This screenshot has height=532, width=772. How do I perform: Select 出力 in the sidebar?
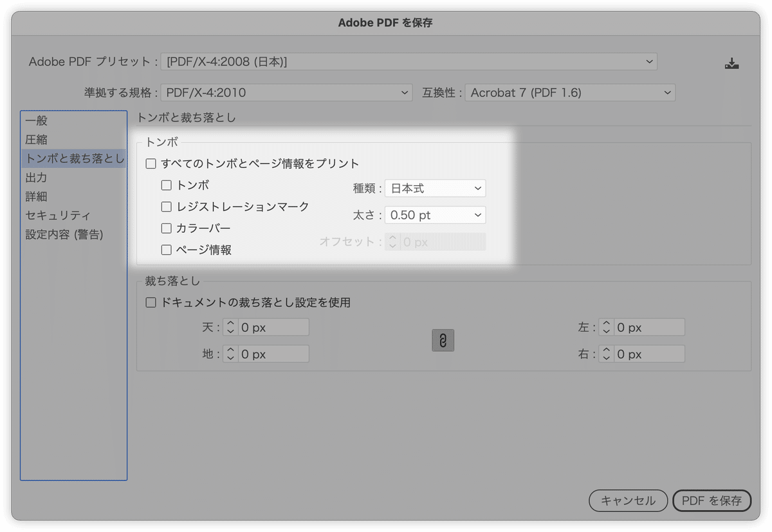(x=73, y=178)
